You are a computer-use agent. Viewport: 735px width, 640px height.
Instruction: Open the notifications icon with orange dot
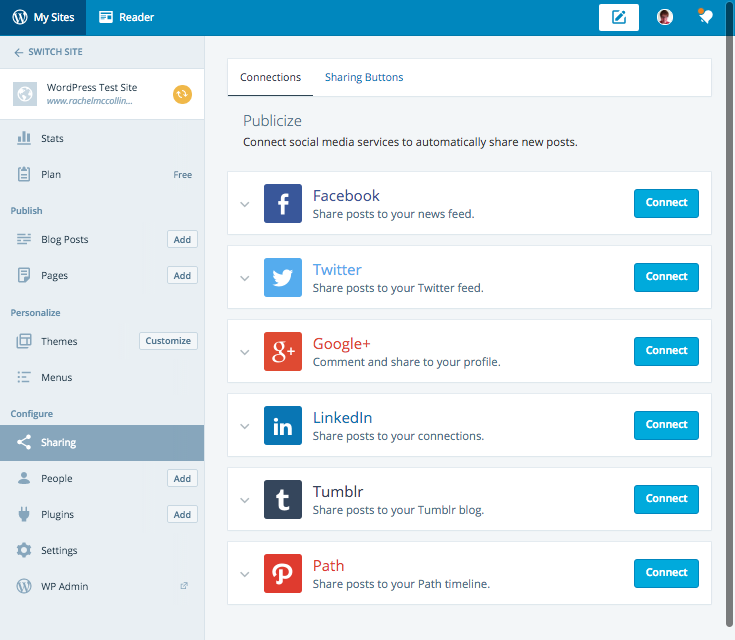click(x=705, y=17)
